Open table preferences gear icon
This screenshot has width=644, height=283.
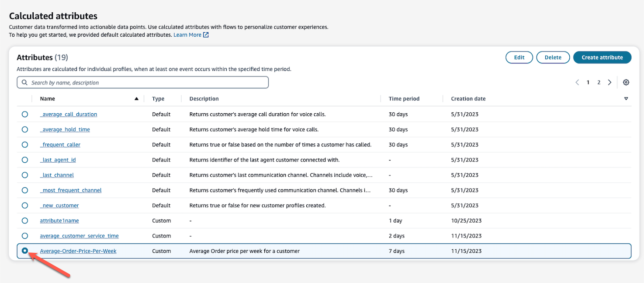(626, 83)
